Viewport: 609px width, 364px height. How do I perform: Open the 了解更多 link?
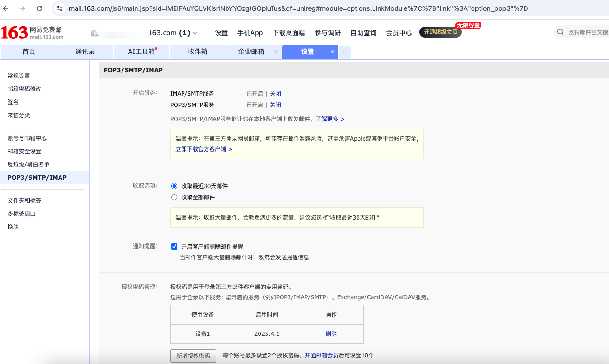330,119
